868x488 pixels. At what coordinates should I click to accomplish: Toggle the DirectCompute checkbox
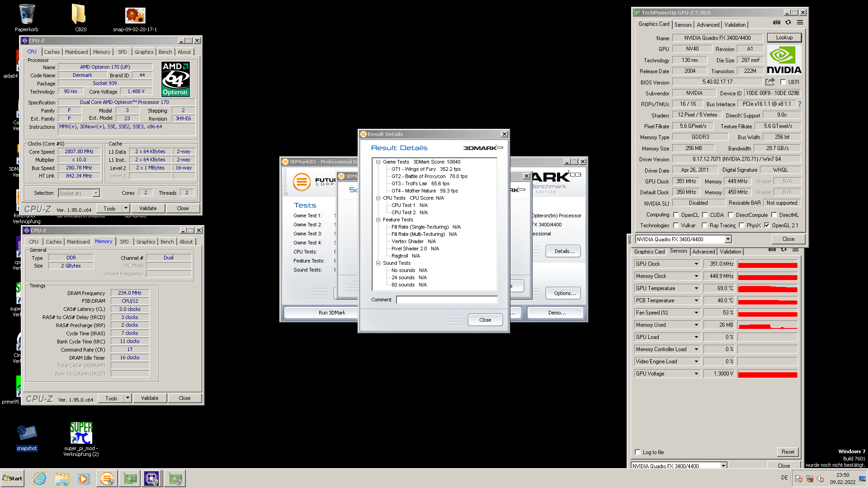click(731, 215)
